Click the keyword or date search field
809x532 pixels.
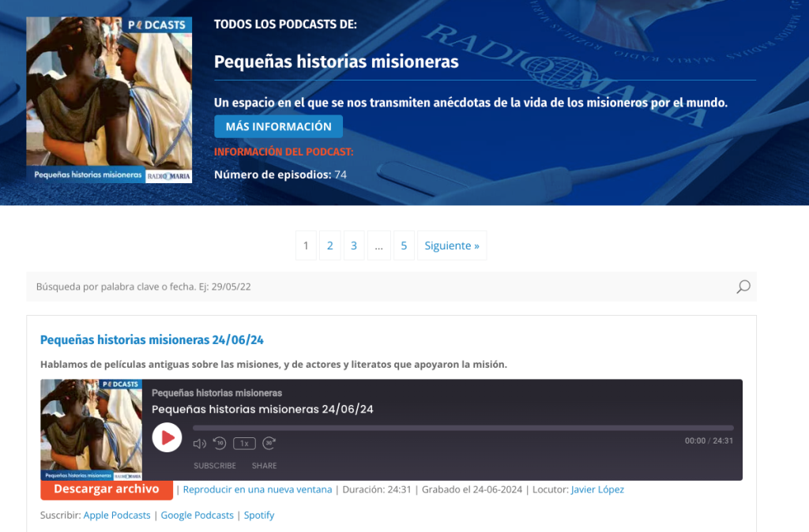coord(382,287)
